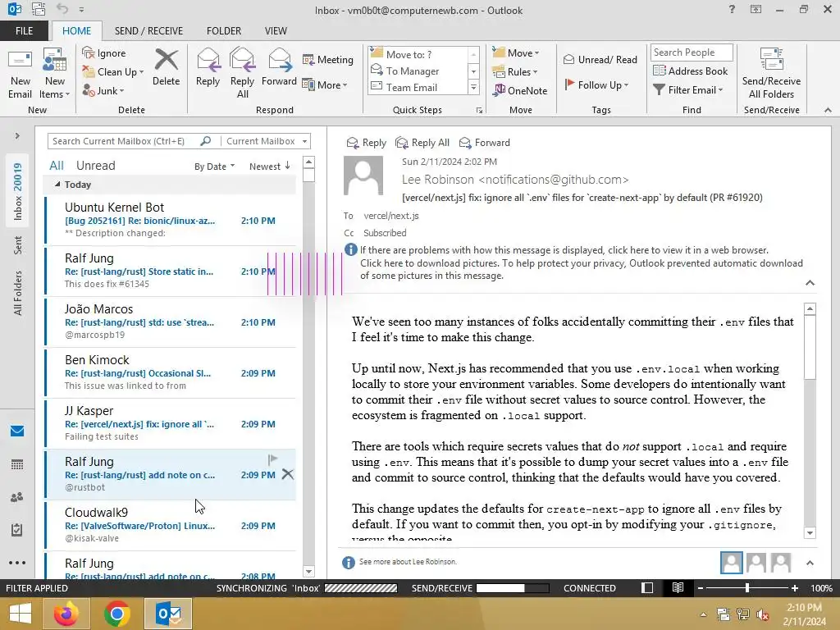Send/Receive All Folders
The height and width of the screenshot is (630, 840).
[771, 74]
